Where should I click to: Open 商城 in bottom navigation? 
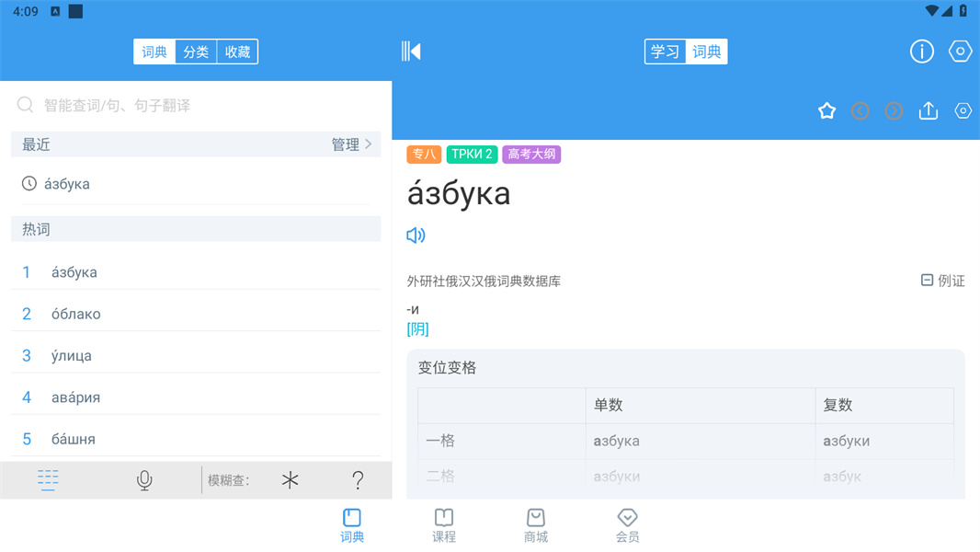coord(536,525)
